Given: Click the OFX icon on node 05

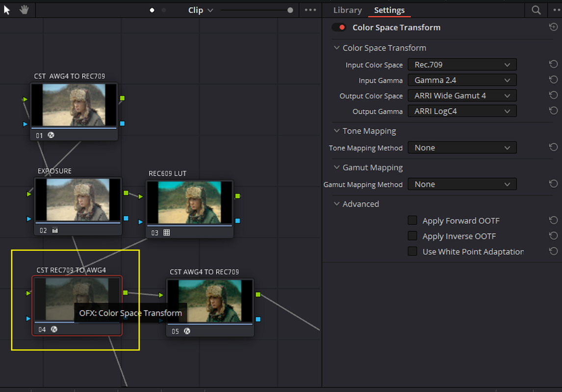Looking at the screenshot, I should (x=187, y=331).
